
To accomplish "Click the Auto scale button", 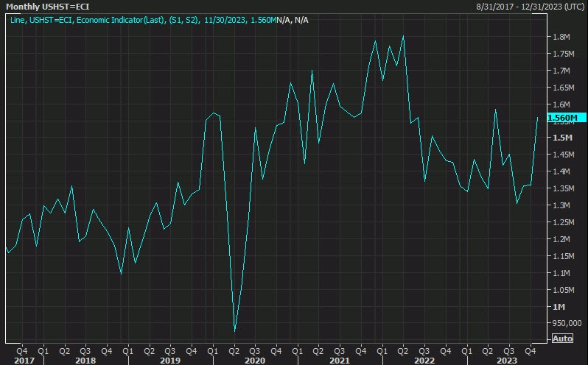I will pyautogui.click(x=561, y=339).
